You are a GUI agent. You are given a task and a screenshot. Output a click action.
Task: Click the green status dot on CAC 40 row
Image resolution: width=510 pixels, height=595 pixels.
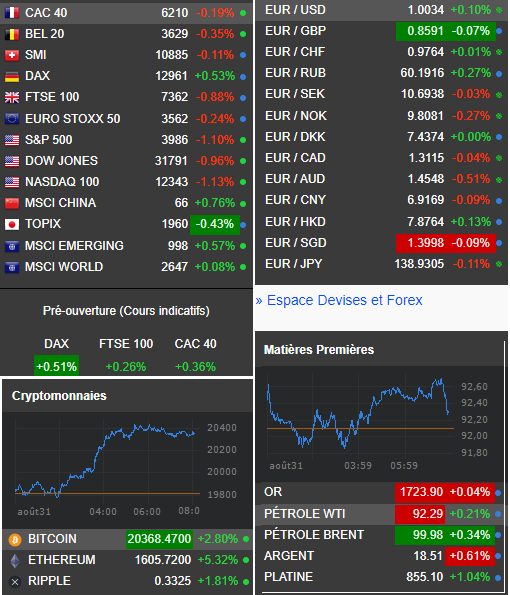tap(243, 13)
